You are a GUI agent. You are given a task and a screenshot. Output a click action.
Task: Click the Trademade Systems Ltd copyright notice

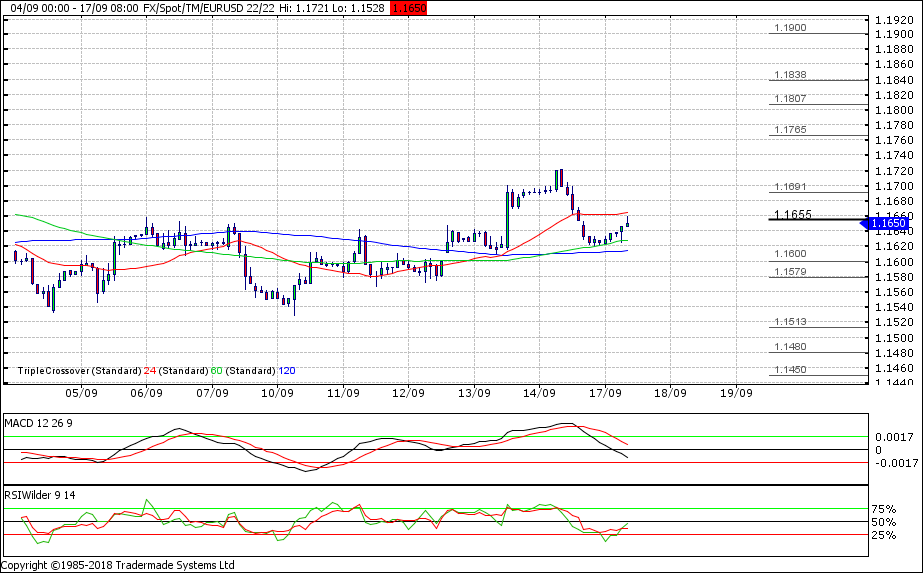[x=117, y=565]
